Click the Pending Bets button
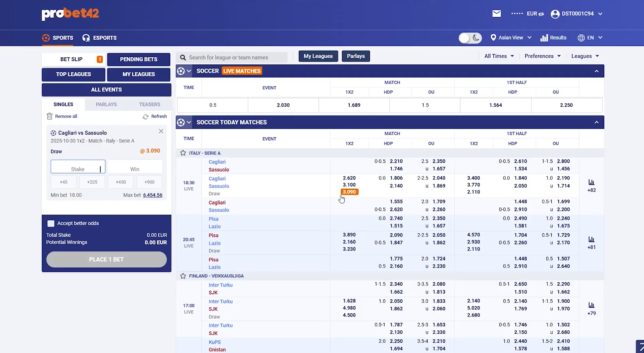 [139, 59]
